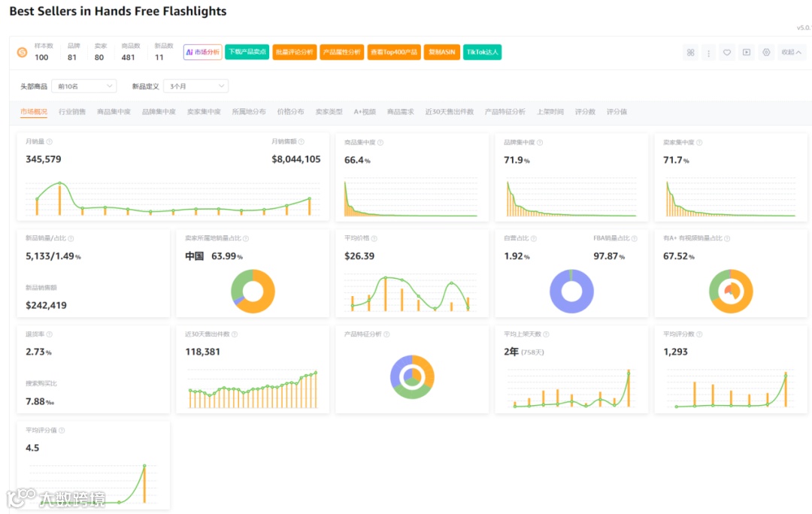Click the 近30天售出件数 bar chart
Image resolution: width=812 pixels, height=514 pixels.
(253, 389)
